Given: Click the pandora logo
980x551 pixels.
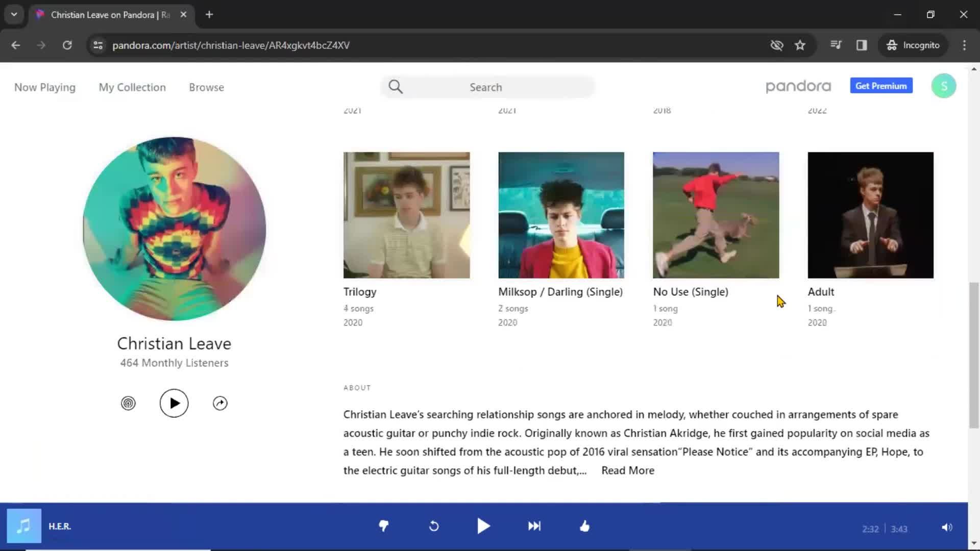Looking at the screenshot, I should (798, 86).
